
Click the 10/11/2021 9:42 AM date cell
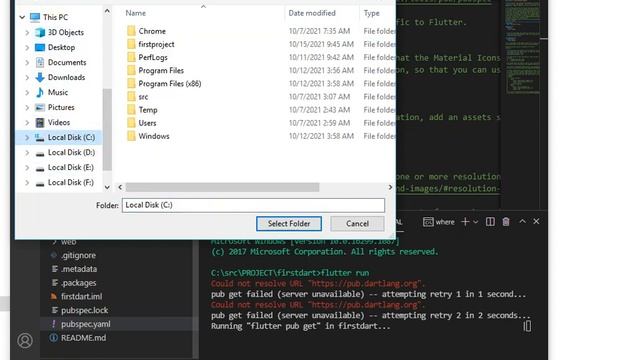[x=321, y=57]
